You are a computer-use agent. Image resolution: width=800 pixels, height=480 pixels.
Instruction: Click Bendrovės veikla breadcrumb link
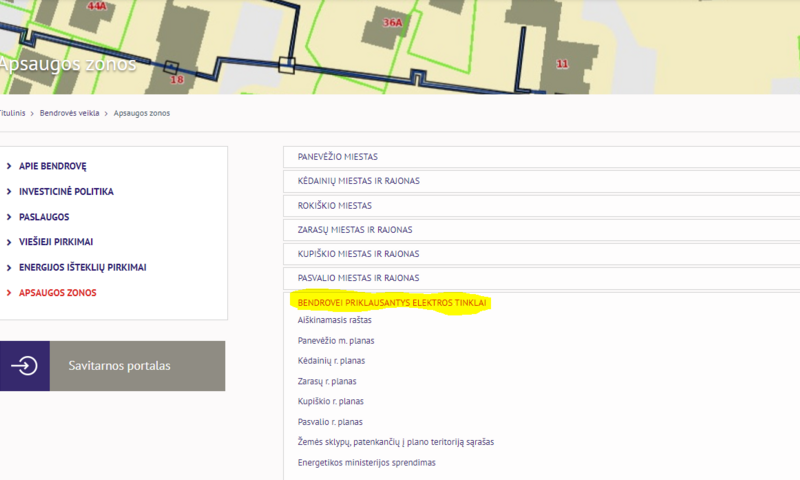tap(69, 113)
